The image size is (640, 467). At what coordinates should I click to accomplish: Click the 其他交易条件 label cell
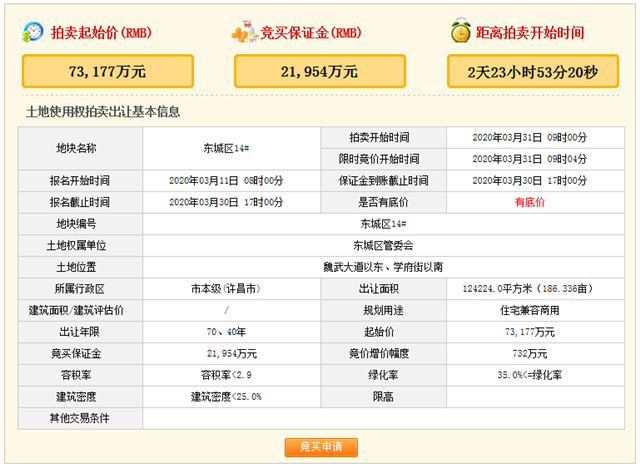[x=80, y=418]
